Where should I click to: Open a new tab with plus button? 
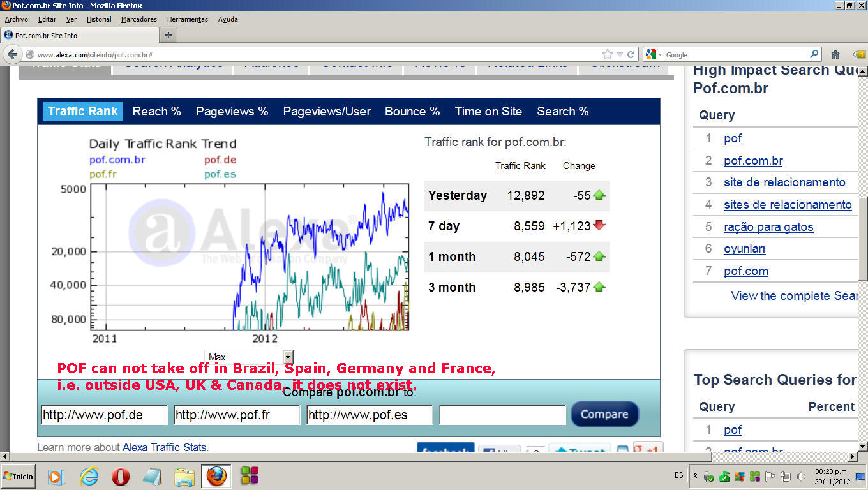168,35
